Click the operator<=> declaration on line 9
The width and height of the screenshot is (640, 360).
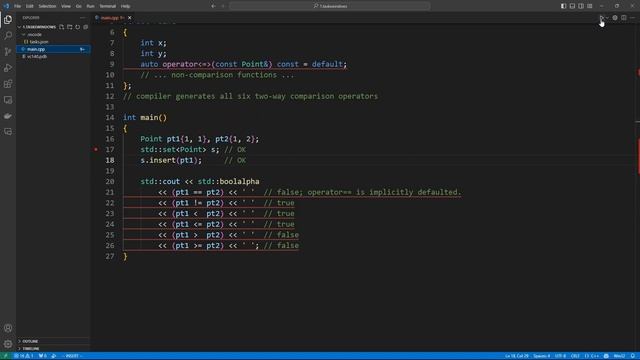(x=243, y=64)
